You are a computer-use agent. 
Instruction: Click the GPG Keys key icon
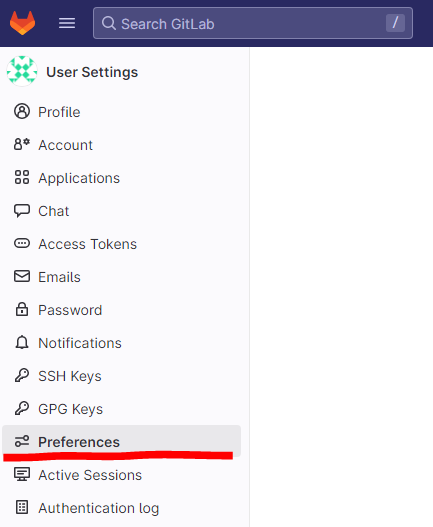pyautogui.click(x=22, y=408)
